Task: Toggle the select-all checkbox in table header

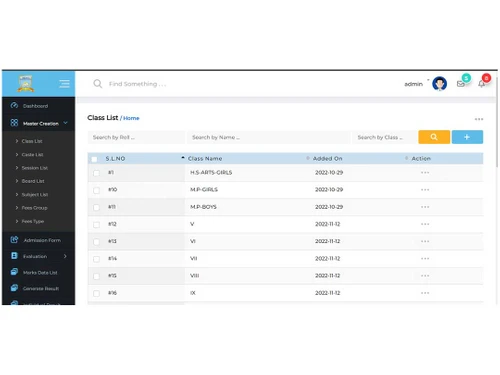Action: pyautogui.click(x=94, y=159)
